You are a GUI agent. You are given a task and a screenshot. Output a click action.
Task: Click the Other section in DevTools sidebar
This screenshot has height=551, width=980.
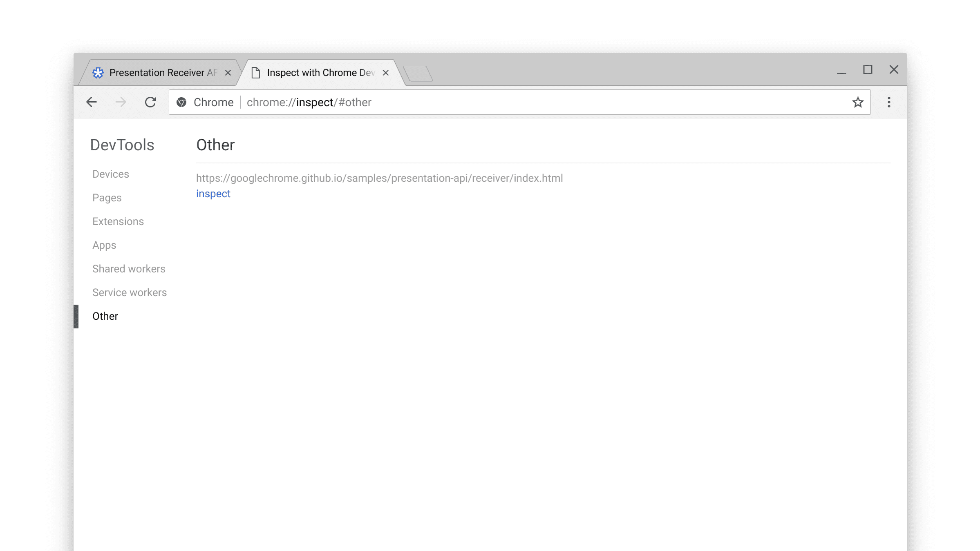click(x=105, y=316)
